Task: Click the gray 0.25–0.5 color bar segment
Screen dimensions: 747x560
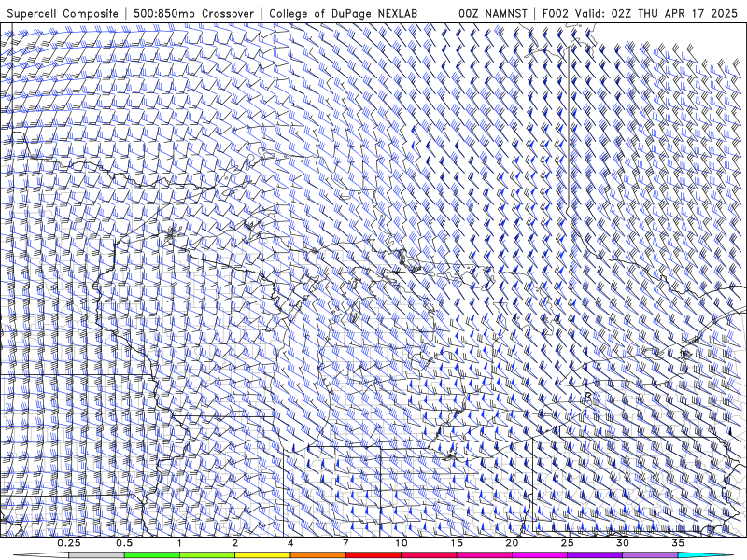Action: tap(96, 555)
